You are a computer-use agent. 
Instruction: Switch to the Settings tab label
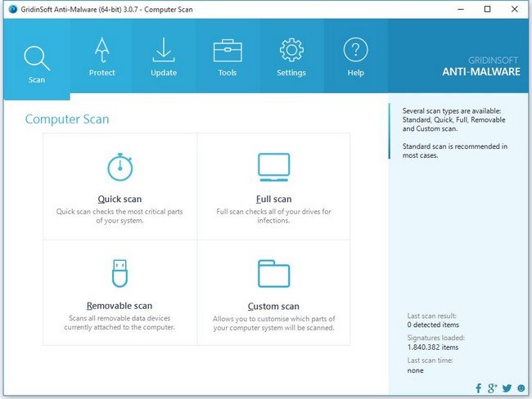[x=291, y=73]
